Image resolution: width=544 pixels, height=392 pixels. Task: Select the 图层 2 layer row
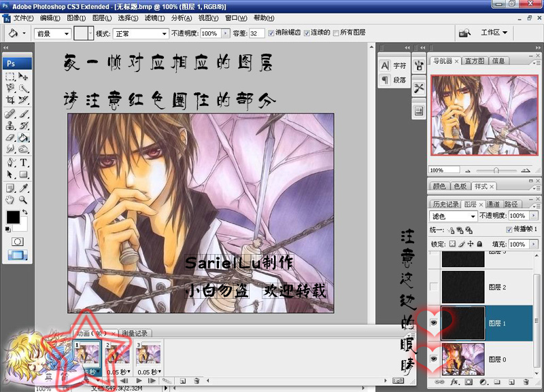481,287
